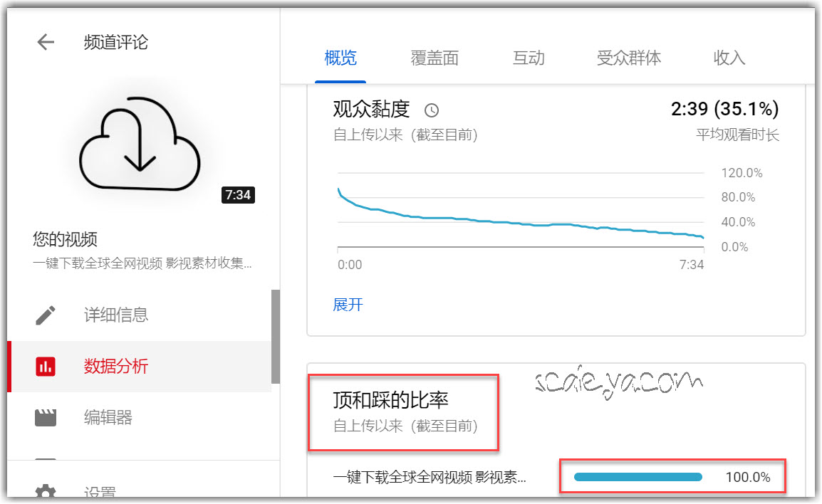Open 详细信息 via the pencil icon
Image resolution: width=822 pixels, height=504 pixels.
point(46,315)
